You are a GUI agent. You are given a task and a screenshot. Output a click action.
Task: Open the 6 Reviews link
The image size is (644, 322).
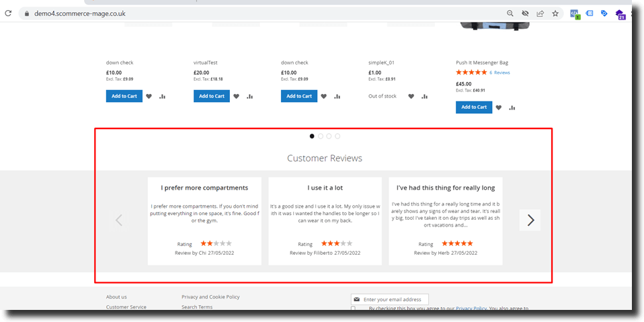point(499,73)
